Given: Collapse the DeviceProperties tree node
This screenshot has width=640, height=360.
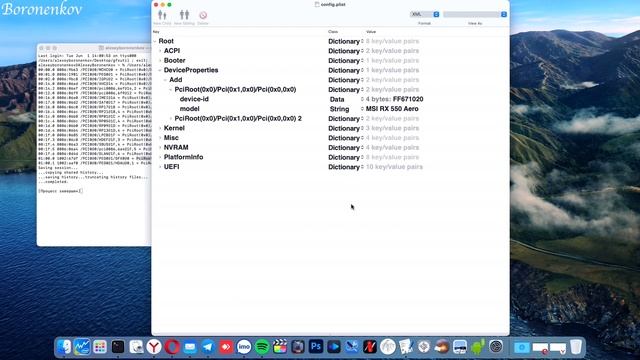Looking at the screenshot, I should [160, 70].
